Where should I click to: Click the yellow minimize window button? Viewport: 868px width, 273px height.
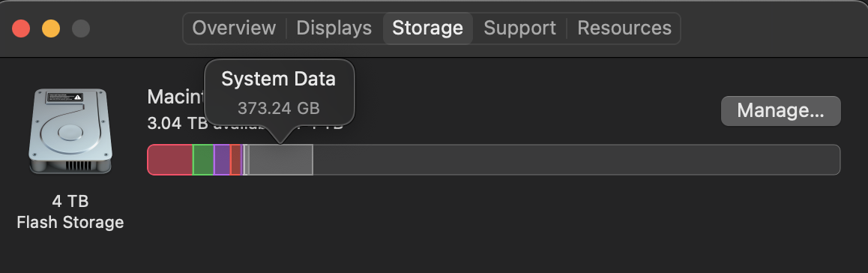tap(51, 28)
